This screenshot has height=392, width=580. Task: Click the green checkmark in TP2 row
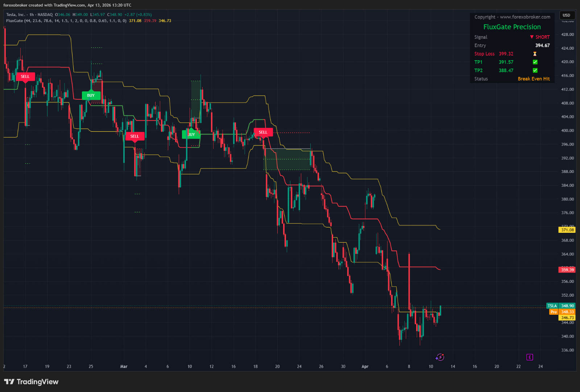535,70
